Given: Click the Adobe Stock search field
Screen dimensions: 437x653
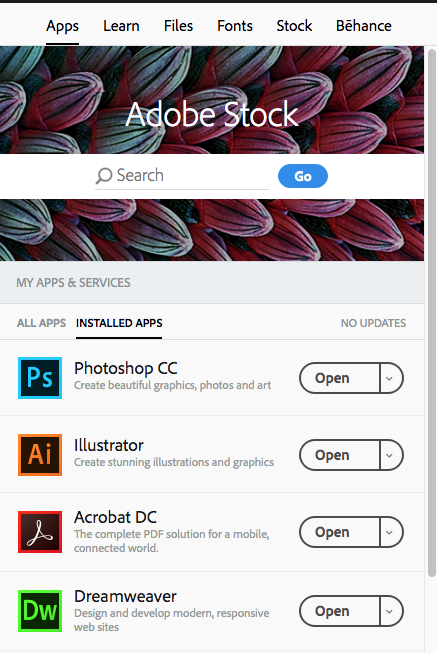Looking at the screenshot, I should point(182,176).
